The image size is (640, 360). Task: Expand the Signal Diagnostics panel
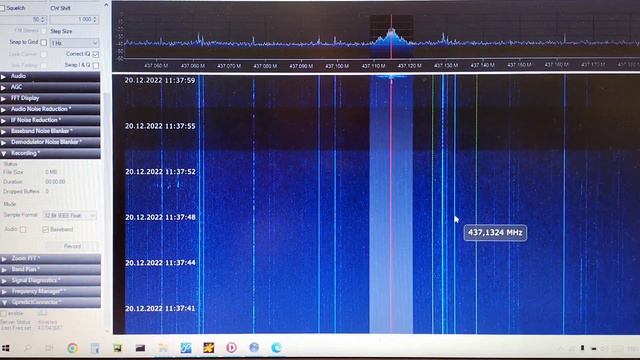(50, 280)
